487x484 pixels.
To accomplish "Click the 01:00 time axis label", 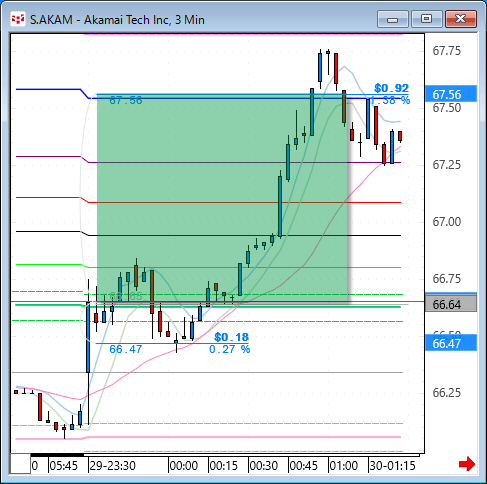I will 344,465.
